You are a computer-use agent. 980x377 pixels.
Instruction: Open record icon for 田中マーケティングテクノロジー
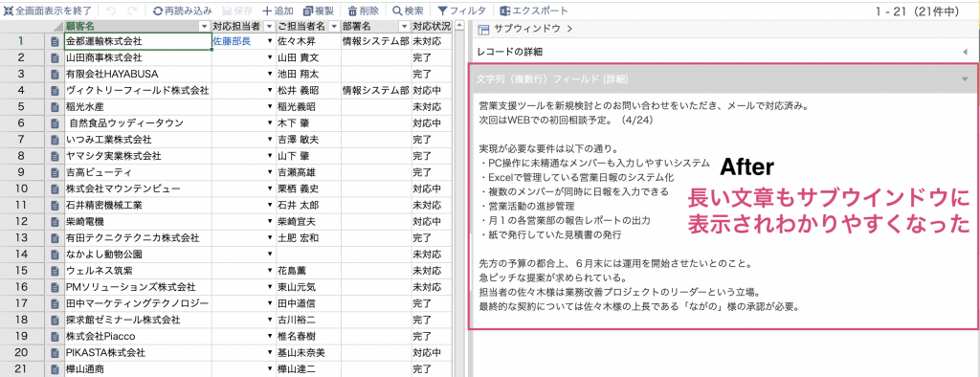pos(55,303)
